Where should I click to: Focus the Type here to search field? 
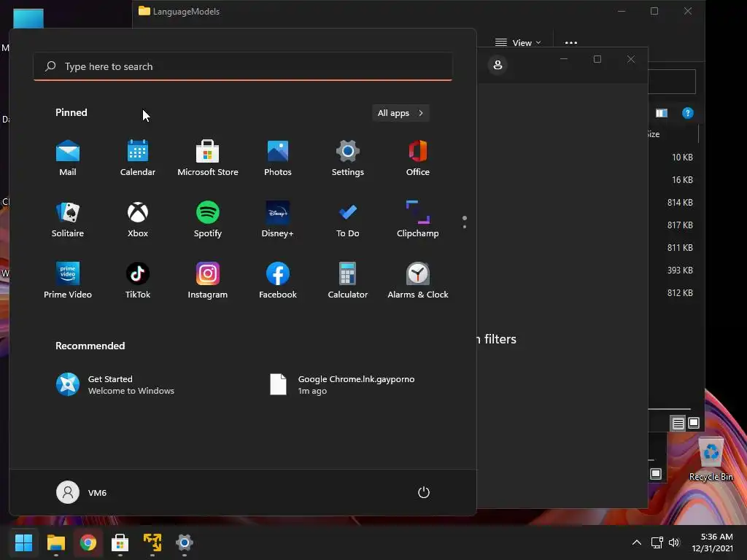(243, 66)
